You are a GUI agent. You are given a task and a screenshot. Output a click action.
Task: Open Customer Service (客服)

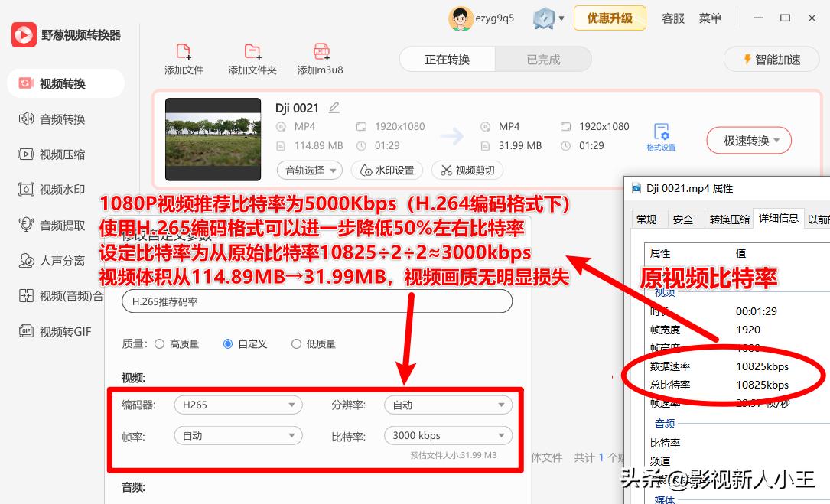(673, 18)
